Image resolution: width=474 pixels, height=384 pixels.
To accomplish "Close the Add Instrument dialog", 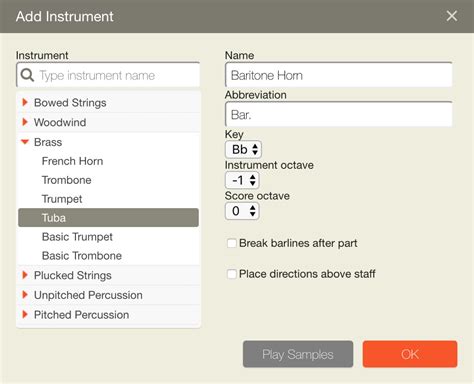I will point(452,16).
